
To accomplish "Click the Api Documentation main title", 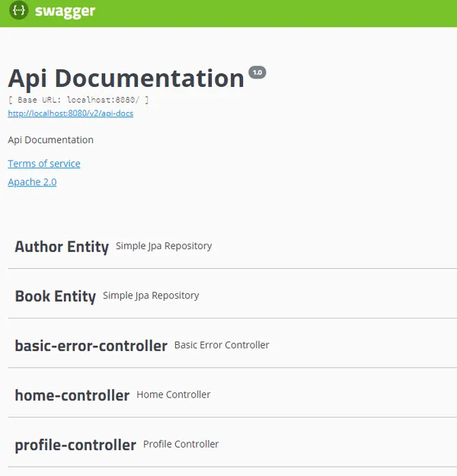I will (126, 78).
